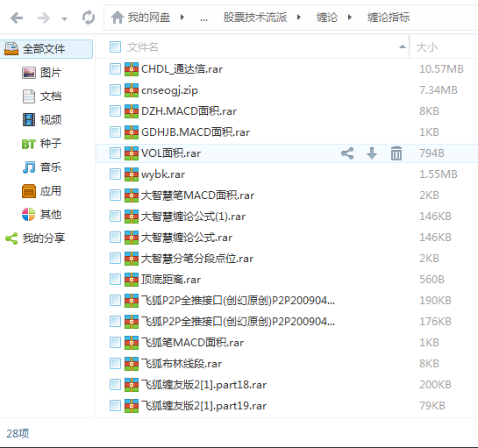Sort files by the 大小 column

click(427, 47)
